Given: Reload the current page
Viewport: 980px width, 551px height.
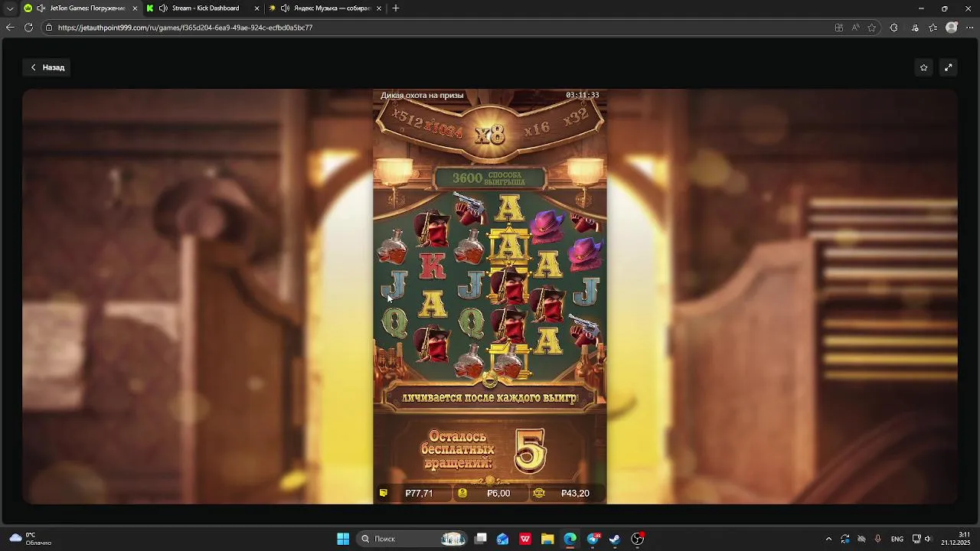Looking at the screenshot, I should (x=28, y=28).
